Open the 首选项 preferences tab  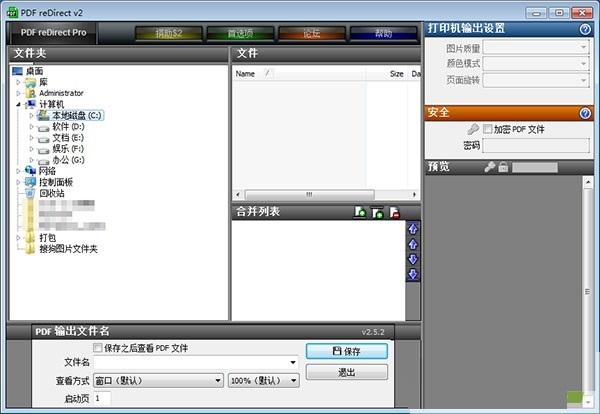point(240,34)
